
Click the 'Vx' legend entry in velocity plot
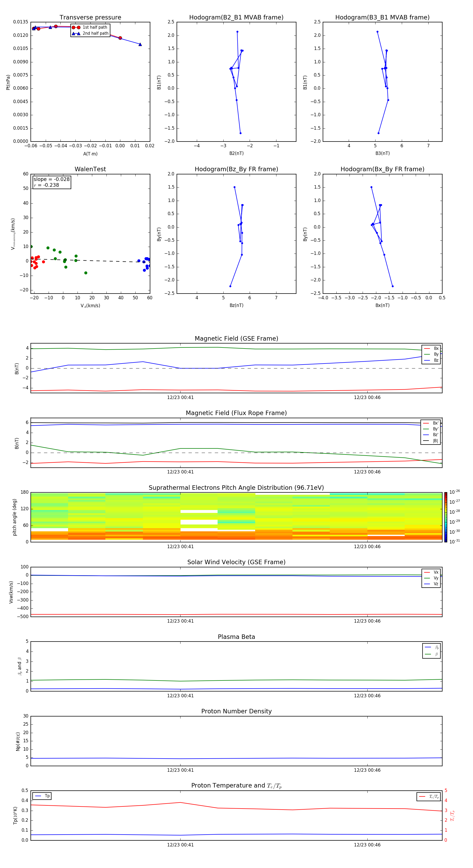click(431, 572)
